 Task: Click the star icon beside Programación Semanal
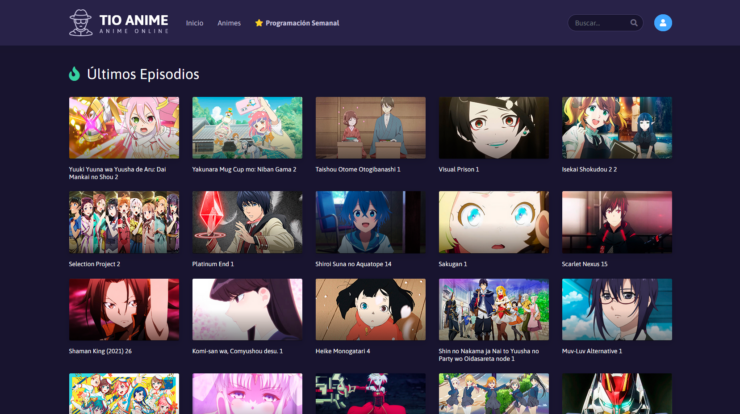(x=259, y=23)
